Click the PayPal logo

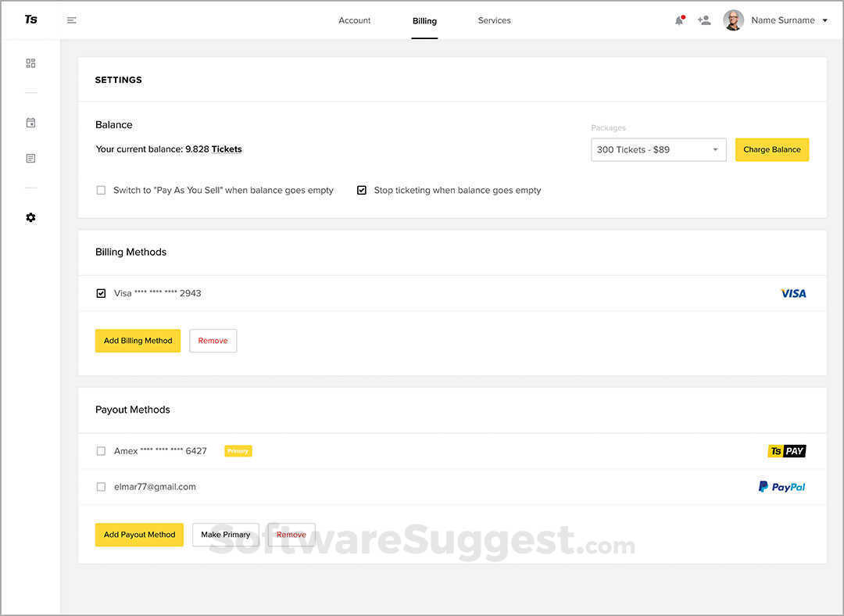click(781, 487)
